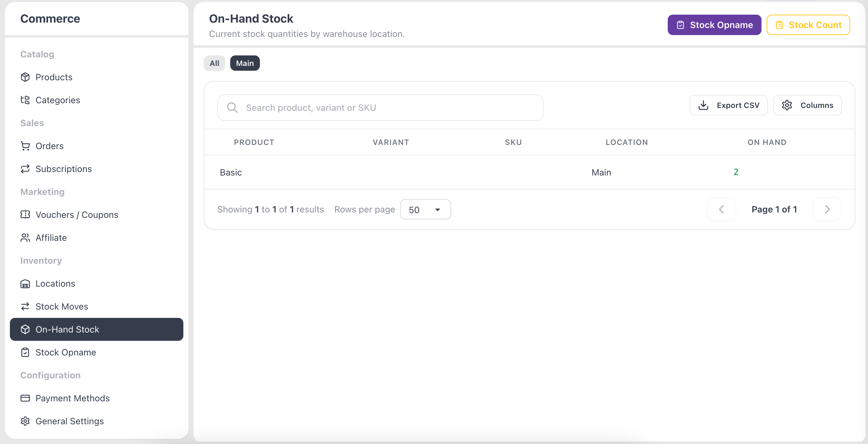This screenshot has width=868, height=444.
Task: Click the Payment Methods card icon
Action: [x=25, y=398]
